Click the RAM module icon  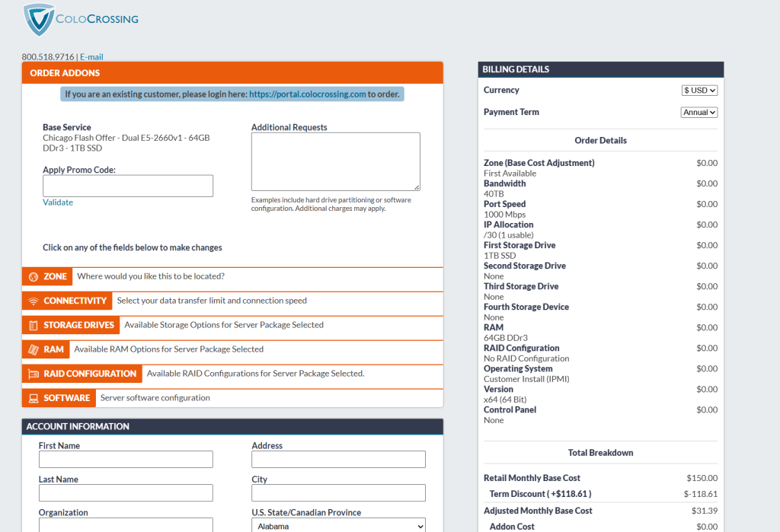(x=33, y=350)
